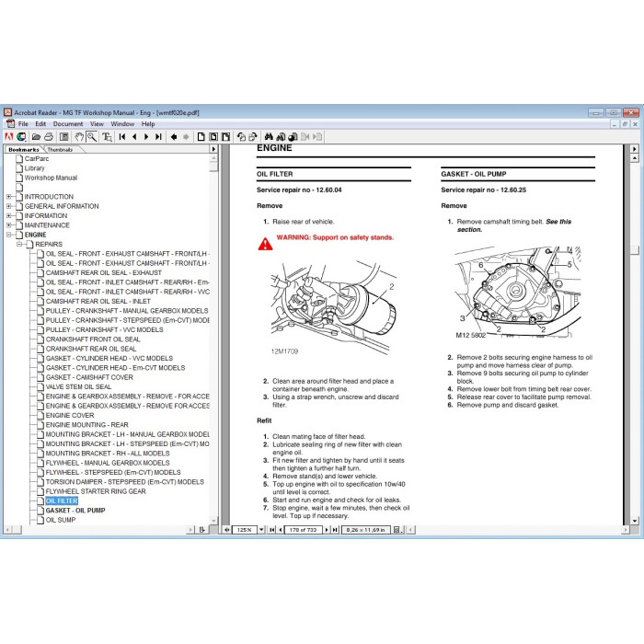Click the Adobe logo toolbar icon

pyautogui.click(x=8, y=137)
